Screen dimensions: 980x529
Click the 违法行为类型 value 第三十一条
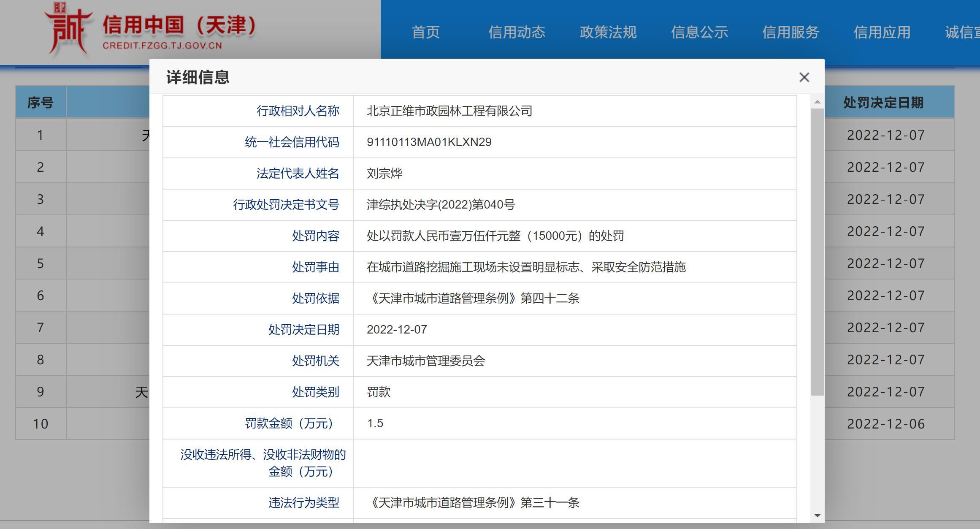(x=473, y=503)
